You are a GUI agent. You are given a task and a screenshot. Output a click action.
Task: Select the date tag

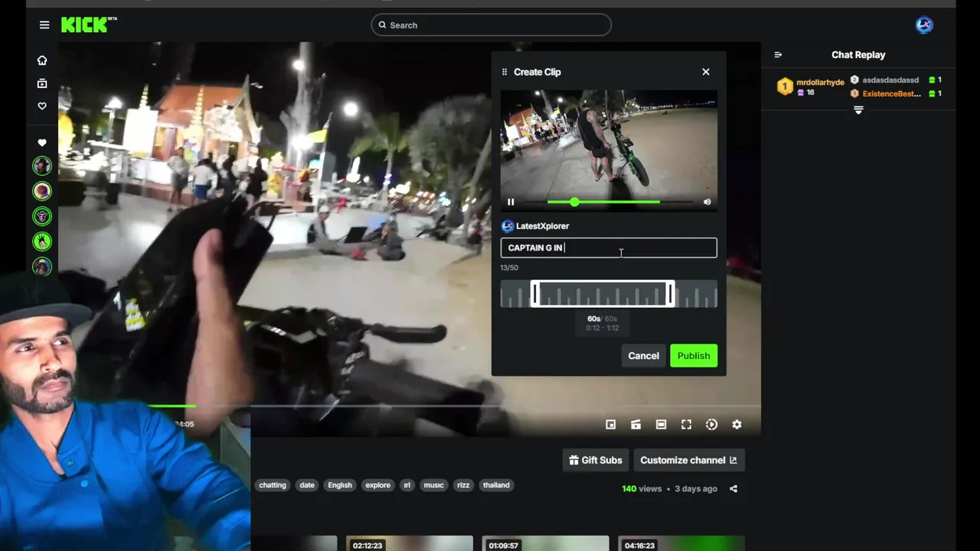(307, 485)
